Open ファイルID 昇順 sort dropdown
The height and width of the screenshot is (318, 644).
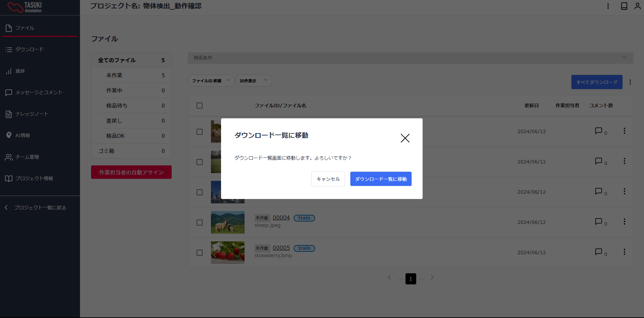pyautogui.click(x=211, y=81)
